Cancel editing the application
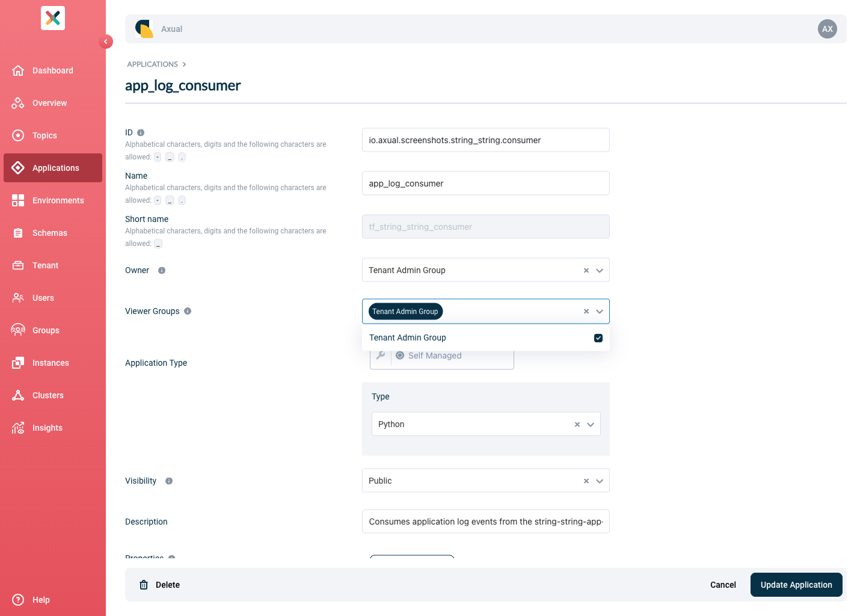 point(723,585)
